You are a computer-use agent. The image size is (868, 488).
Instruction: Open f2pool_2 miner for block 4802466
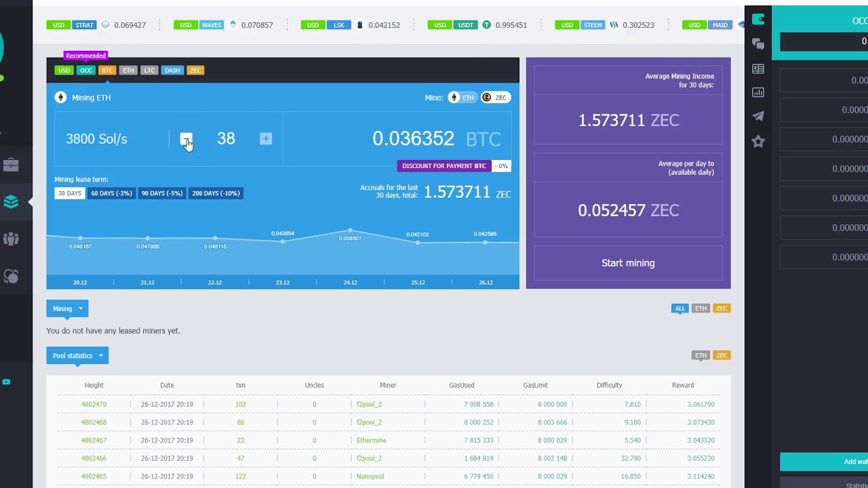click(x=369, y=458)
